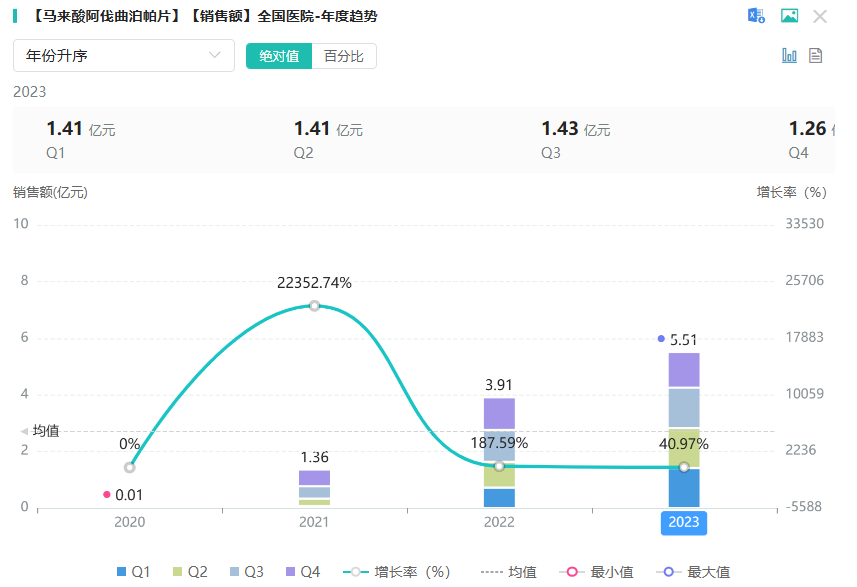Click the 187.59% growth point for 2022
The image size is (857, 587).
(x=499, y=466)
